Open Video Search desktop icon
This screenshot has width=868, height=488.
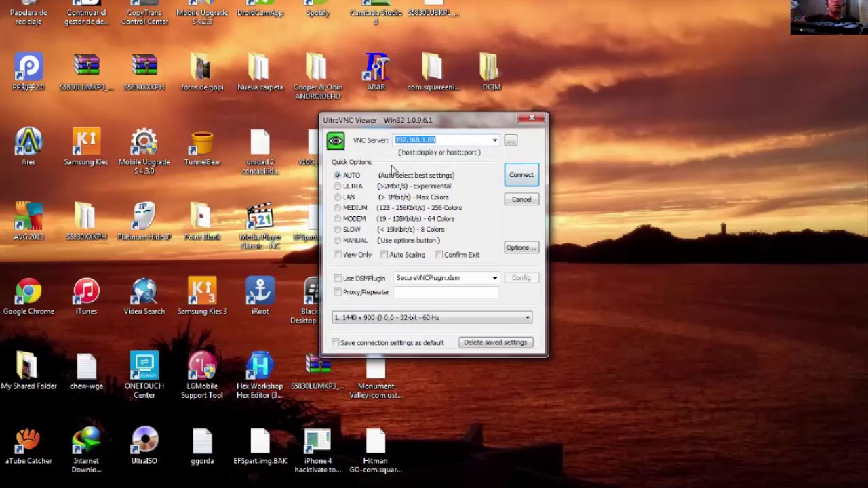point(144,296)
